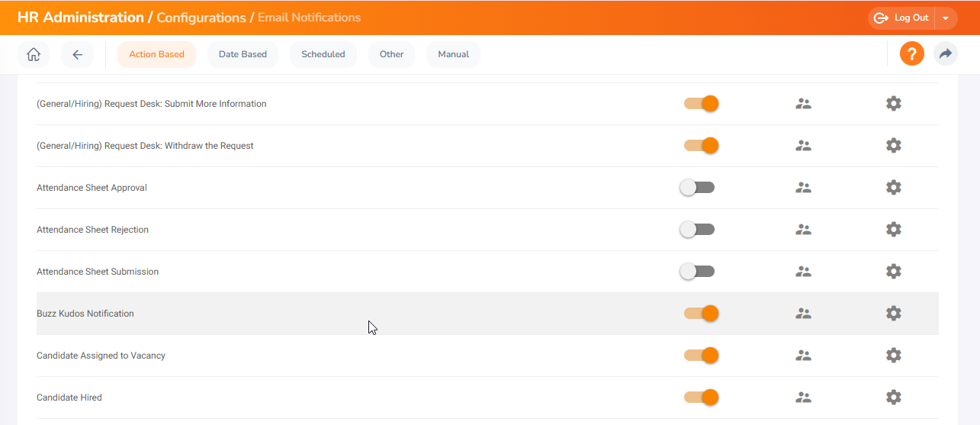Click the back arrow button

tap(77, 54)
